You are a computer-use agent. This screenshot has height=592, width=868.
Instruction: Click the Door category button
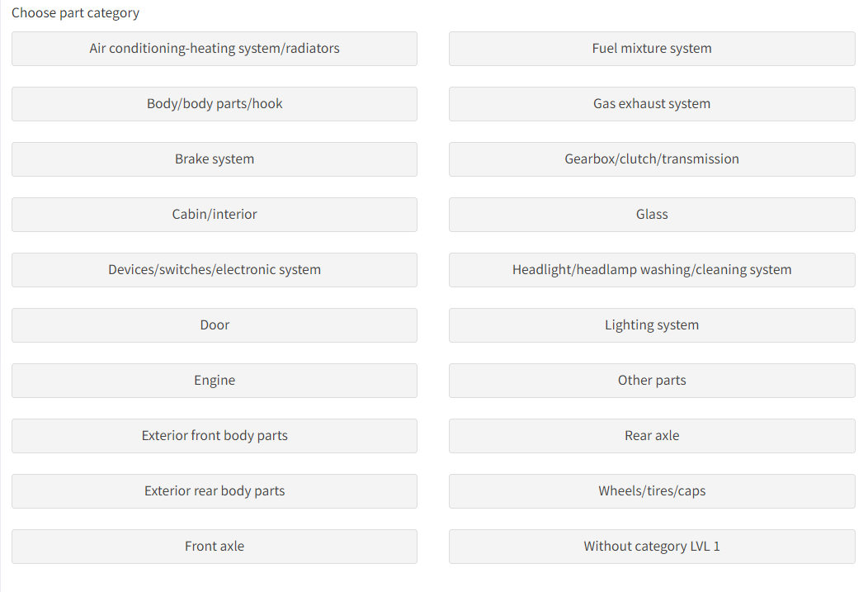click(215, 325)
